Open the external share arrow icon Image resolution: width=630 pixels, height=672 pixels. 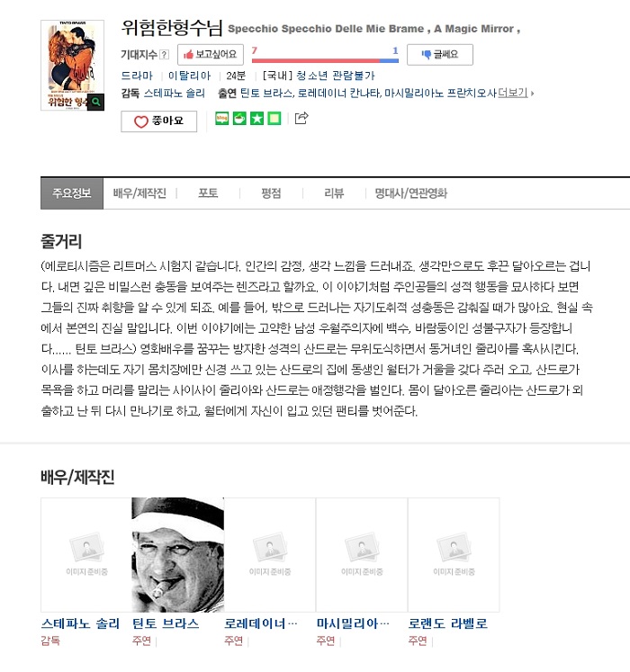pos(301,118)
